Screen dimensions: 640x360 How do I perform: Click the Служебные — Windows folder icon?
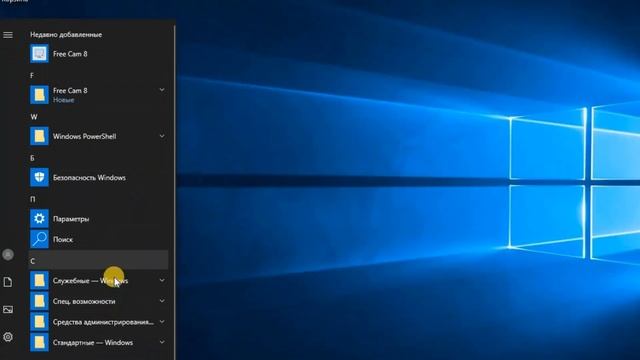(x=39, y=280)
